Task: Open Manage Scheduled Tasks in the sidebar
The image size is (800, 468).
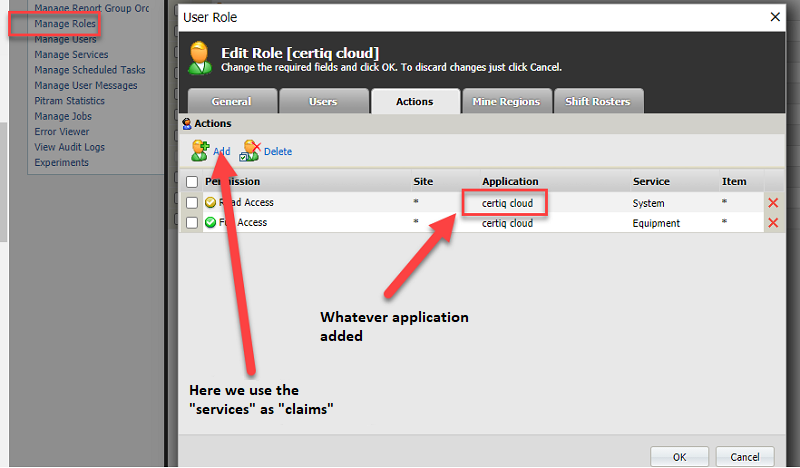Action: point(90,70)
